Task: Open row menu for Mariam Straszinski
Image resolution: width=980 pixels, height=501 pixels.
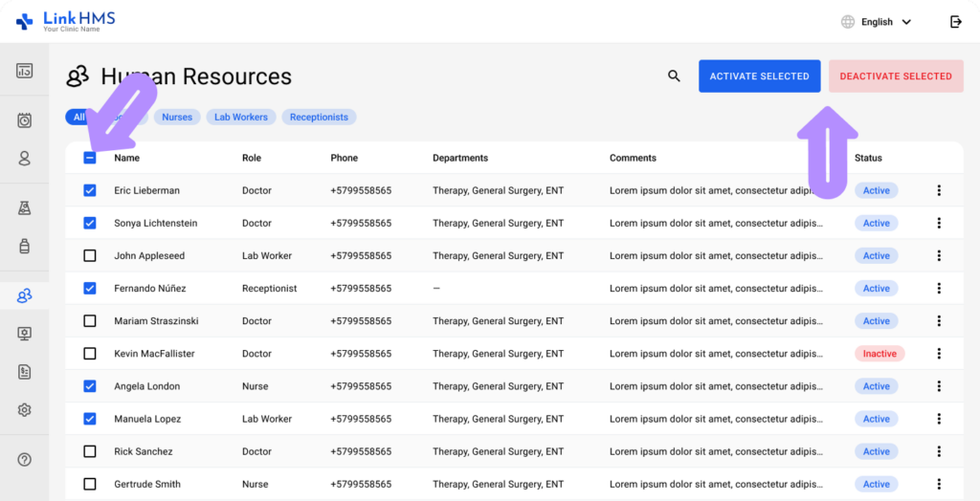Action: click(x=939, y=320)
